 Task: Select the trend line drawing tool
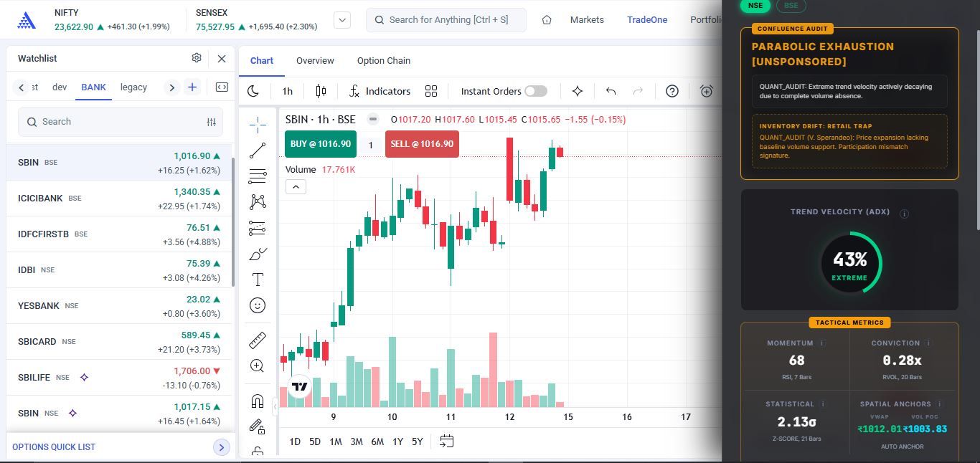click(x=258, y=151)
